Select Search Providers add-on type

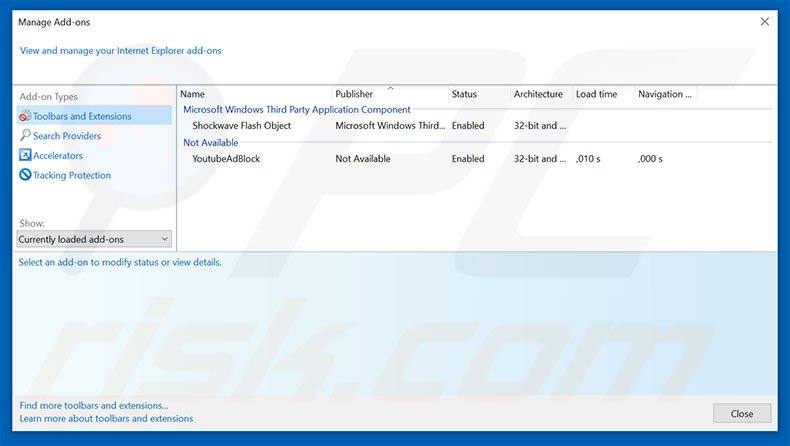67,136
